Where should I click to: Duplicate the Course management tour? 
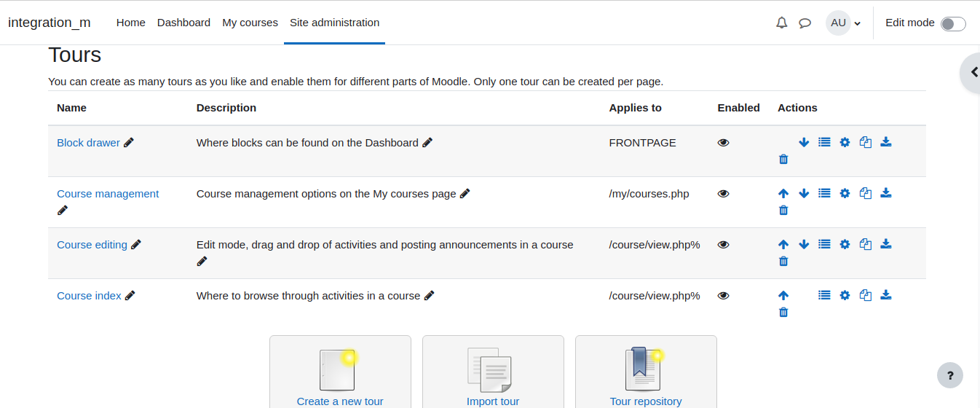pyautogui.click(x=866, y=193)
